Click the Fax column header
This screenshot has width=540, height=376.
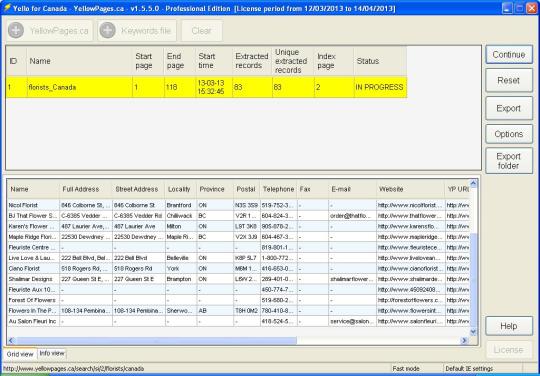(x=313, y=189)
